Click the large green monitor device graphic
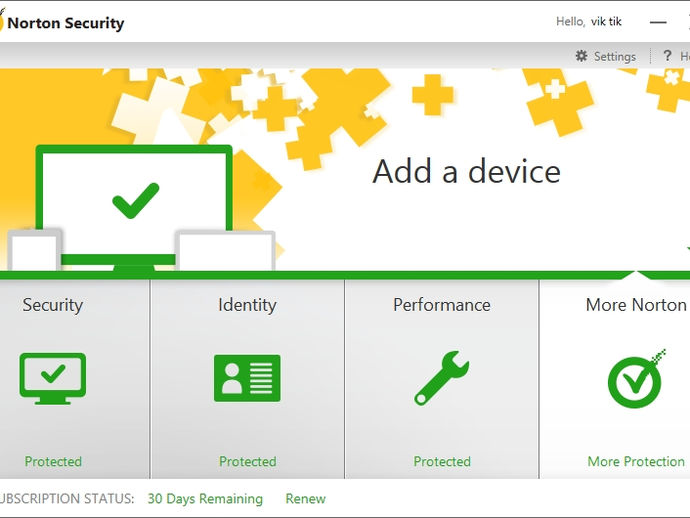Image resolution: width=690 pixels, height=518 pixels. (134, 207)
